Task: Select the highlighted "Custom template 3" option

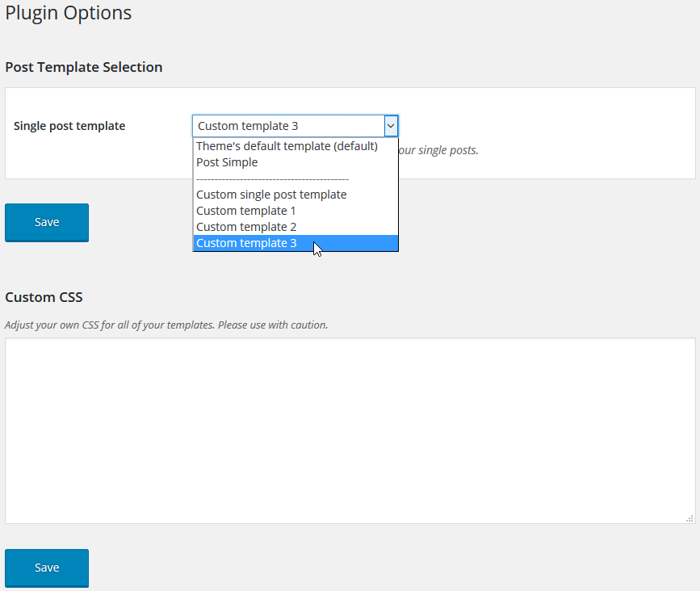Action: 246,243
